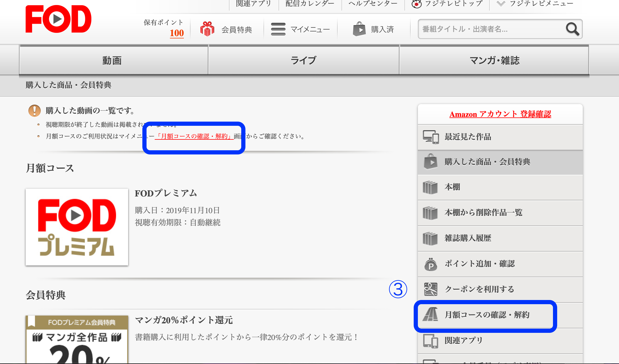Click the bag icon beside 購入した商品・会員特典

[431, 162]
